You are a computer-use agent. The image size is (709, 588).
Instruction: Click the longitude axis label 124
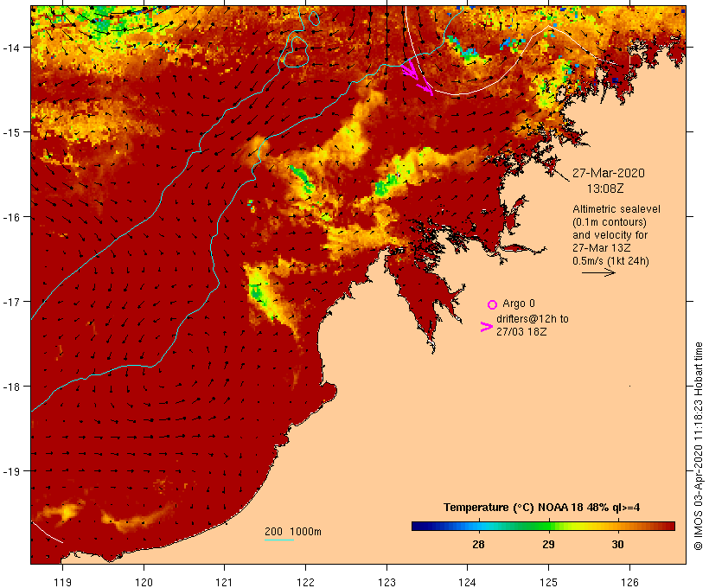(x=467, y=582)
